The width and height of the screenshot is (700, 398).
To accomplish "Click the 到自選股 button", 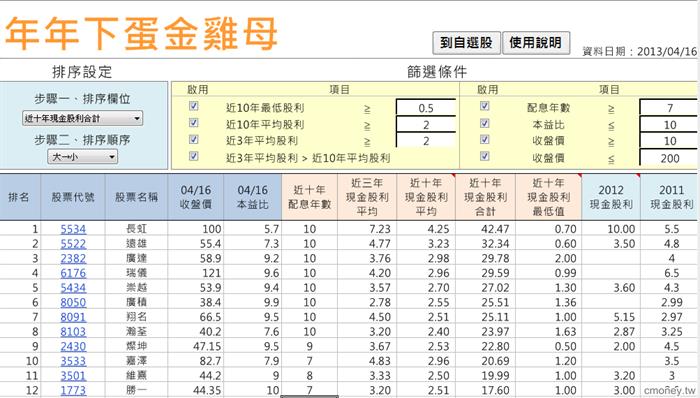I will coord(467,43).
